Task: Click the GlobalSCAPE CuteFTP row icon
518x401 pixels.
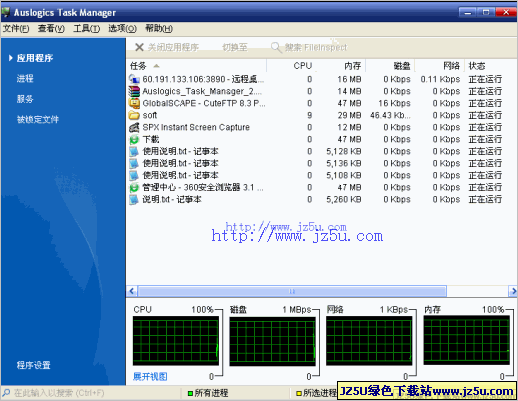Action: point(134,103)
